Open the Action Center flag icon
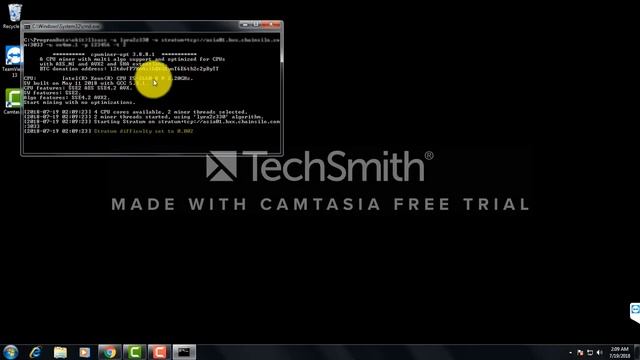The image size is (640, 360). coord(580,353)
